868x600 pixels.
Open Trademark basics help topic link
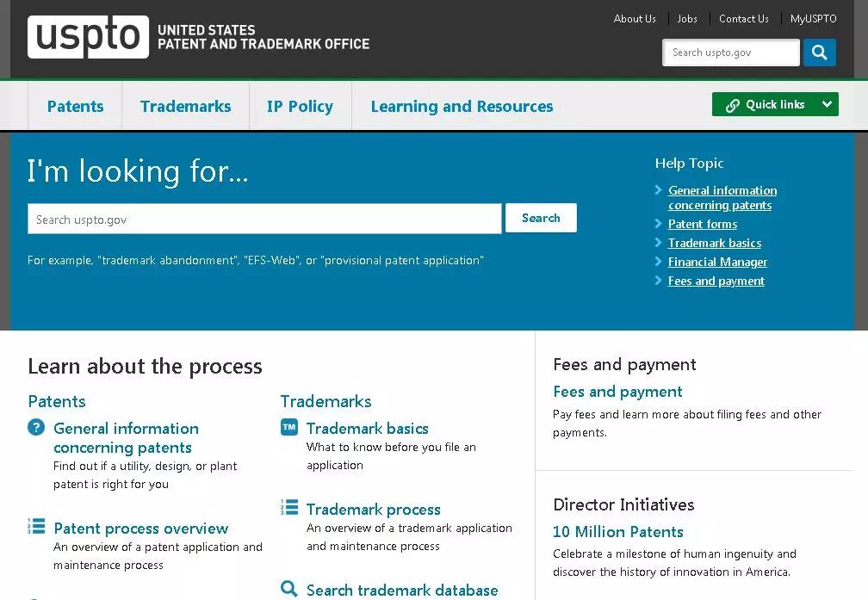point(715,243)
